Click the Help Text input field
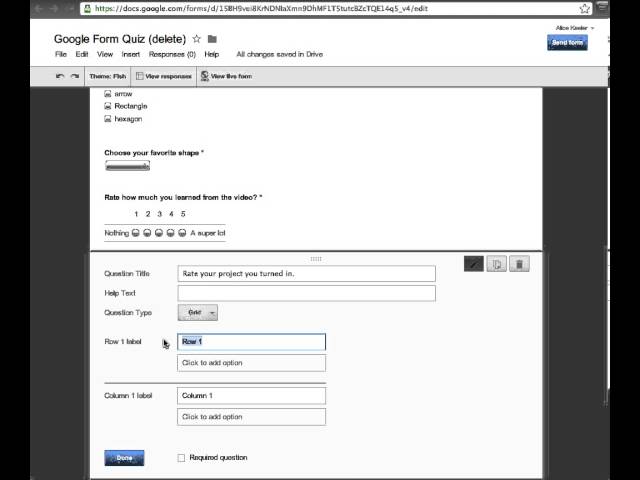The width and height of the screenshot is (640, 480). (x=307, y=293)
